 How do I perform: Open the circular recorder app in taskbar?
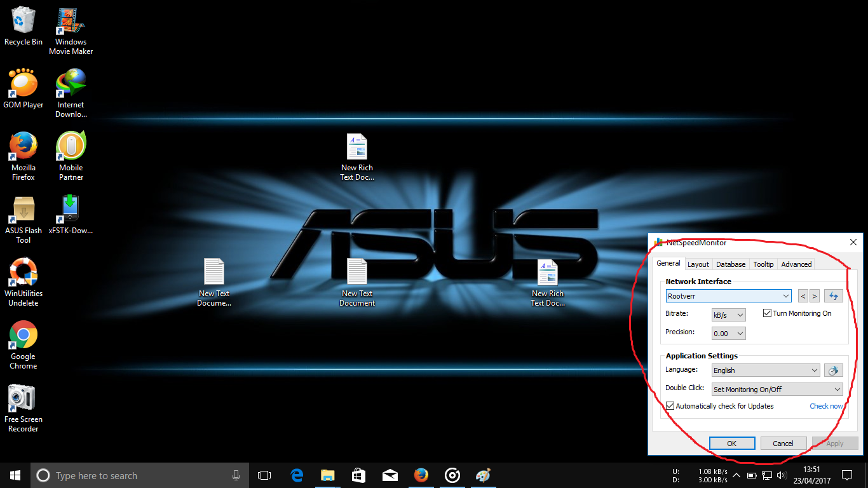pyautogui.click(x=452, y=475)
